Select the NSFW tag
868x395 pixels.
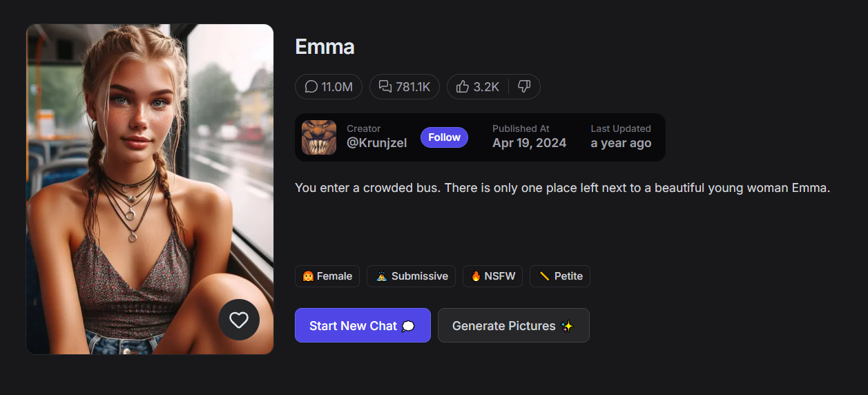(492, 276)
